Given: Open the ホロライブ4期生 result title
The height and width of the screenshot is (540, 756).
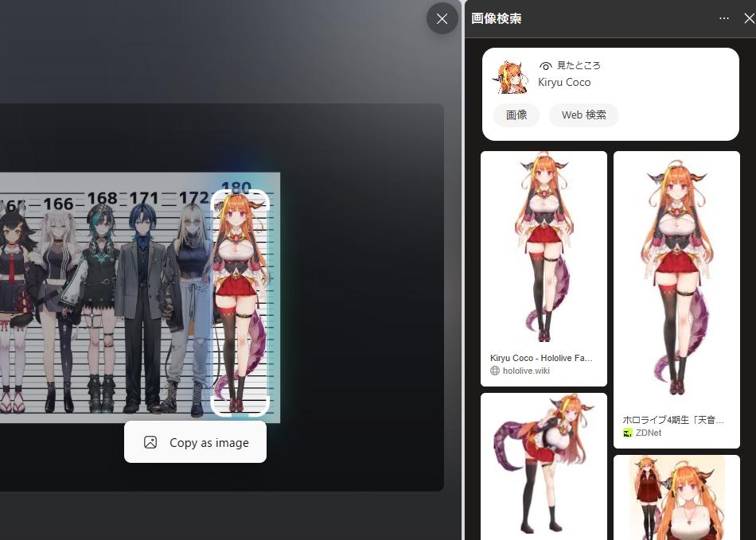Looking at the screenshot, I should click(672, 419).
